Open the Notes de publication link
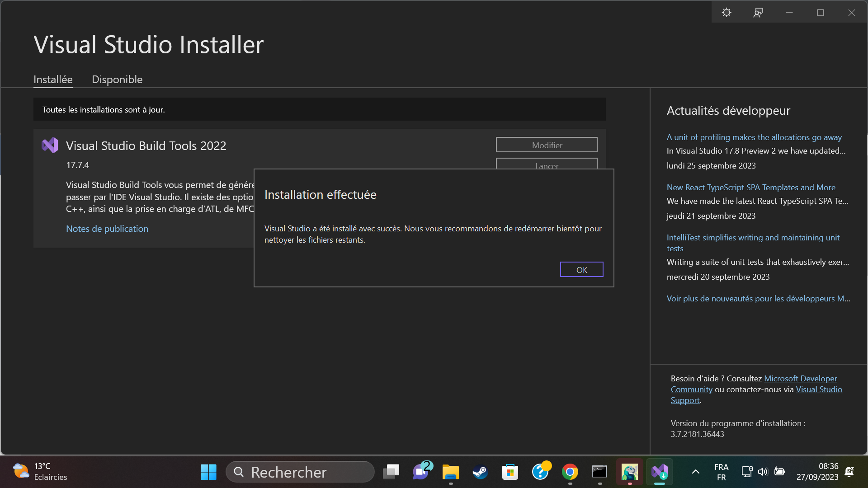 (107, 229)
